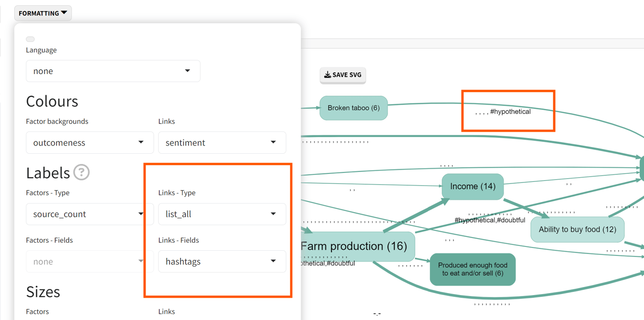Click the Save SVG button

tap(343, 75)
